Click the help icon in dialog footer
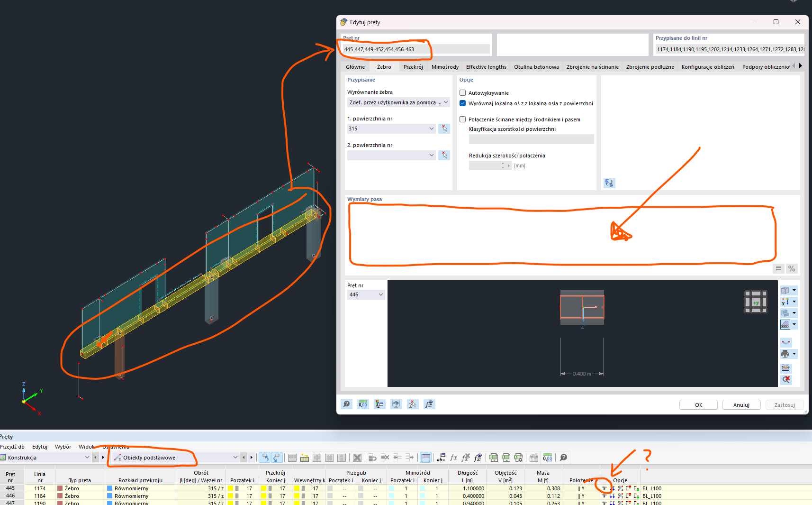This screenshot has width=812, height=505. pos(346,404)
